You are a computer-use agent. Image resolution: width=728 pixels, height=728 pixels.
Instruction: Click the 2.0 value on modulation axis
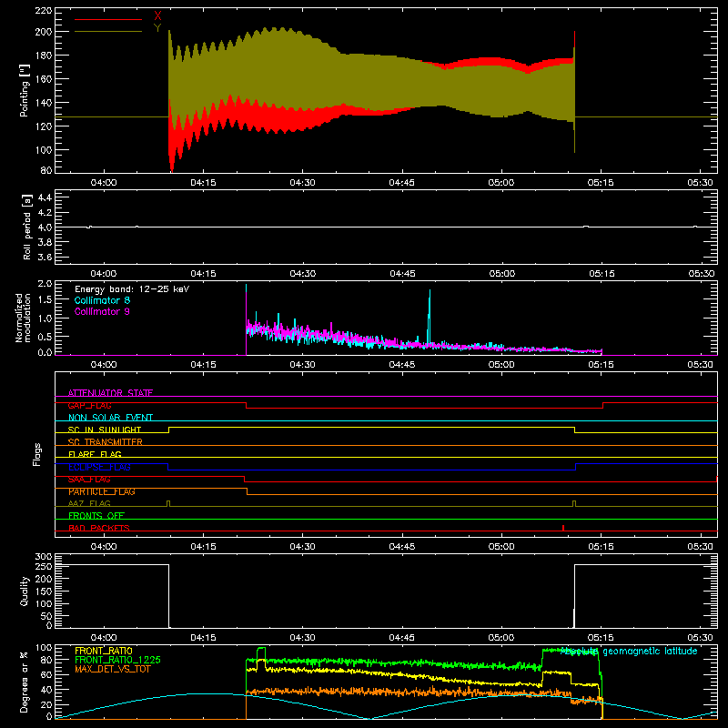click(45, 284)
